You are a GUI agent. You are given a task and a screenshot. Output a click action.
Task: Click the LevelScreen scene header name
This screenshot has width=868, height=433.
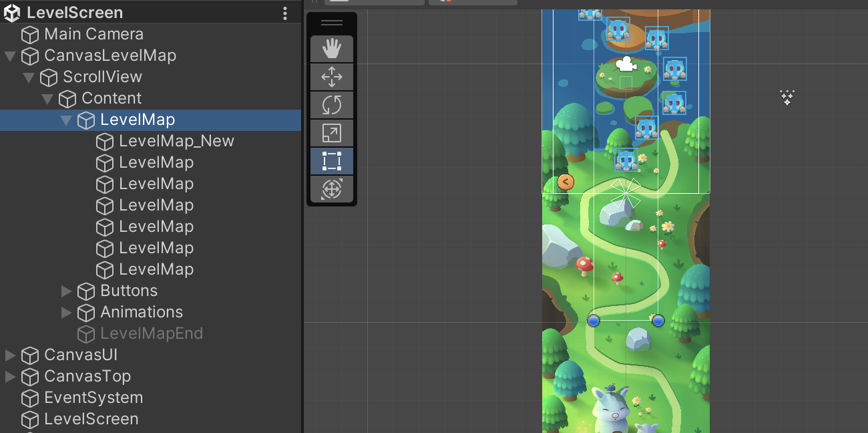75,13
